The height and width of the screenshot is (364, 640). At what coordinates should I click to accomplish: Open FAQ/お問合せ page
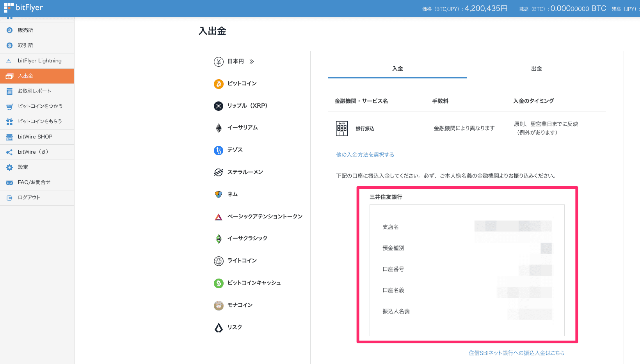(37, 182)
